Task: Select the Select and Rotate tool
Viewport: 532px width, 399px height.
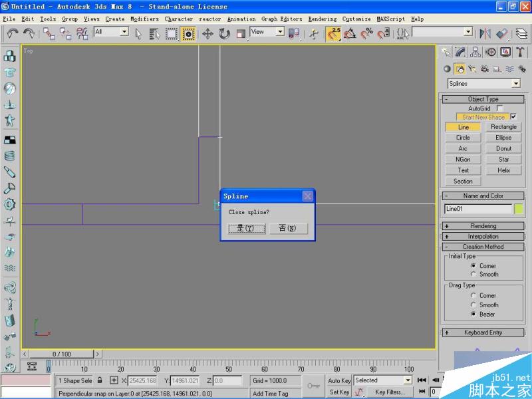Action: tap(225, 33)
